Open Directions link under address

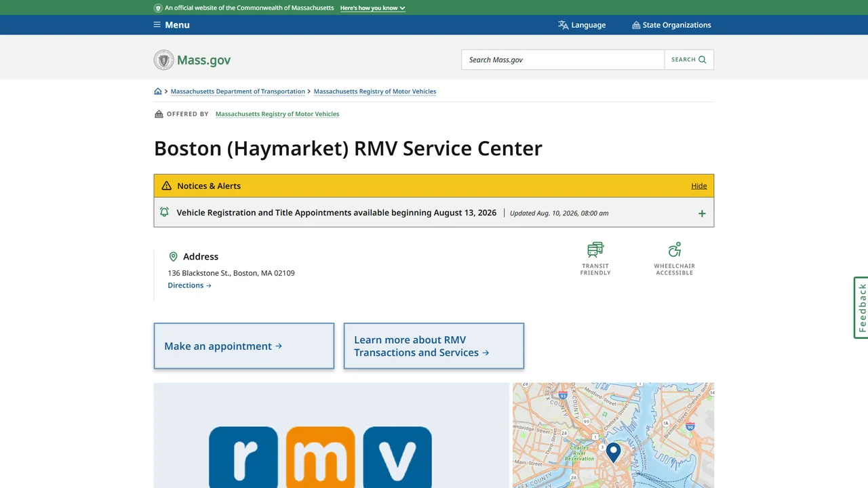[190, 285]
